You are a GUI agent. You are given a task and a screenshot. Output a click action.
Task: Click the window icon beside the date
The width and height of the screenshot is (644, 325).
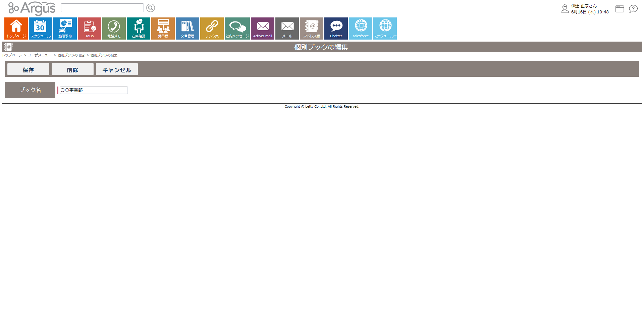(620, 9)
